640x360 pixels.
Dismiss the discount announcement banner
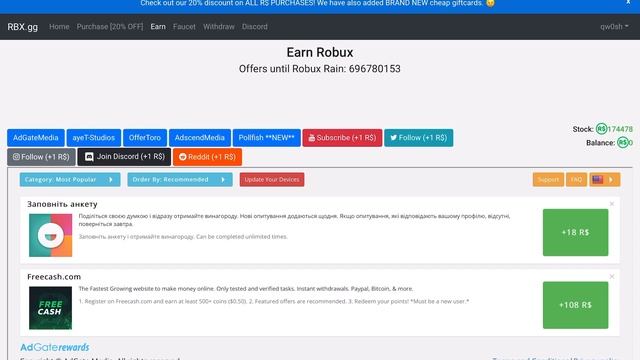[x=628, y=2]
